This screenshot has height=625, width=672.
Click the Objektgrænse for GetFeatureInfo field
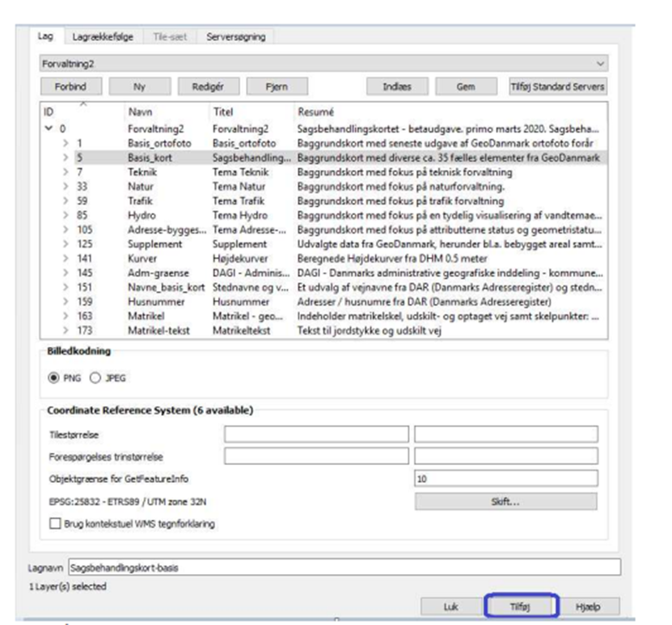[506, 478]
